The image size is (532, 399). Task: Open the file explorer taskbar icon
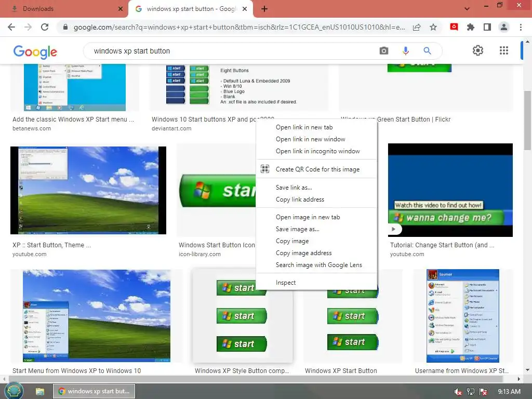pos(39,391)
